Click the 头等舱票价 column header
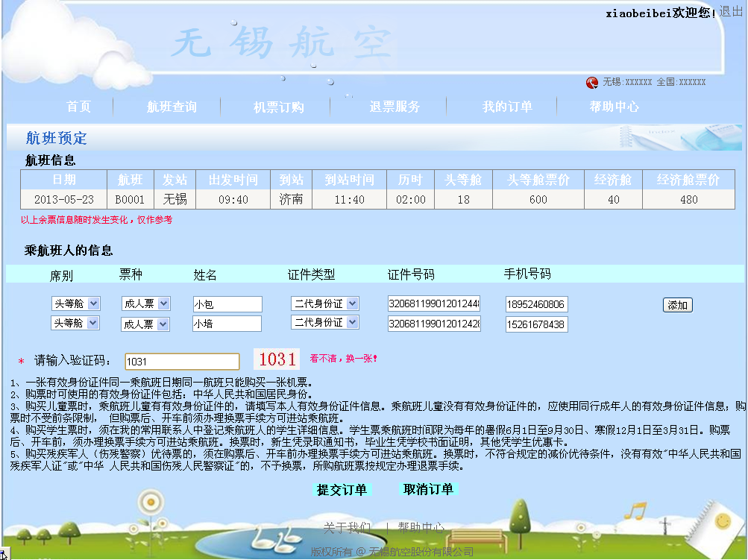The width and height of the screenshot is (748, 560). pyautogui.click(x=538, y=180)
